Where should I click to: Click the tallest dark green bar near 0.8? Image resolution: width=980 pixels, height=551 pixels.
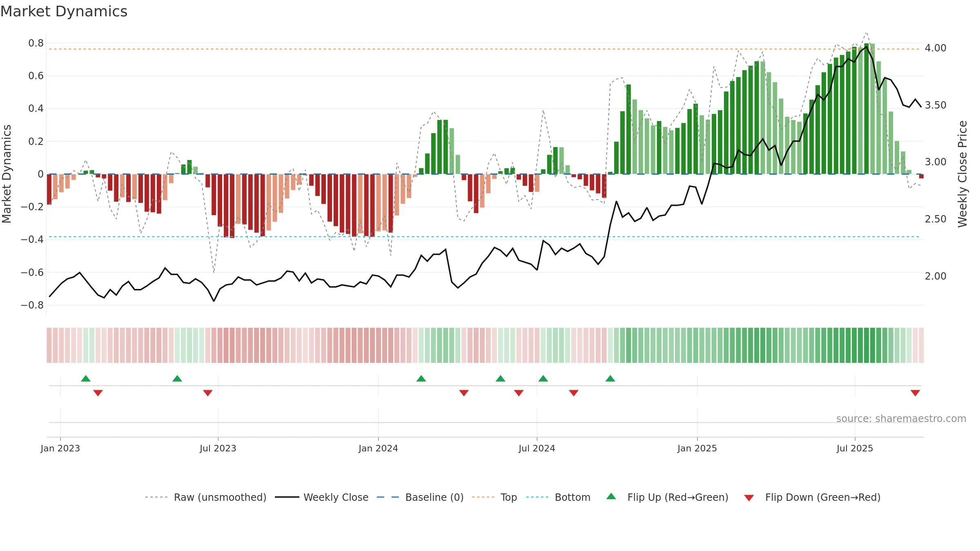(x=866, y=109)
